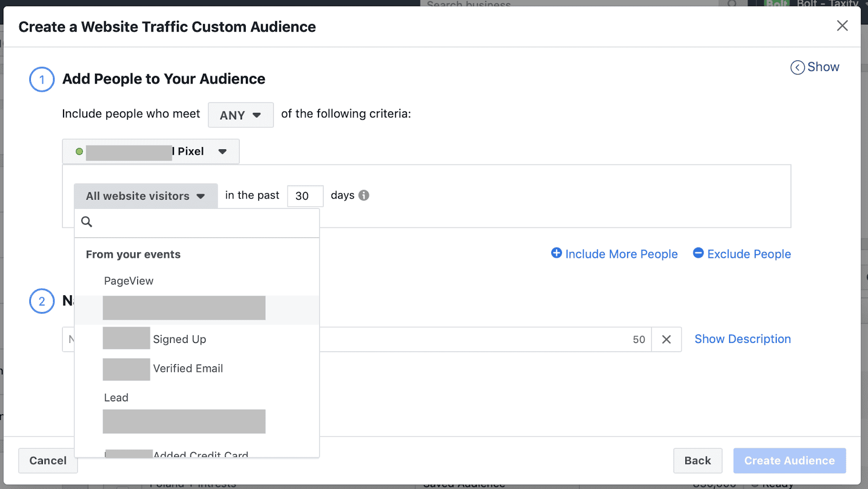868x489 pixels.
Task: Click the Back button
Action: coord(698,461)
